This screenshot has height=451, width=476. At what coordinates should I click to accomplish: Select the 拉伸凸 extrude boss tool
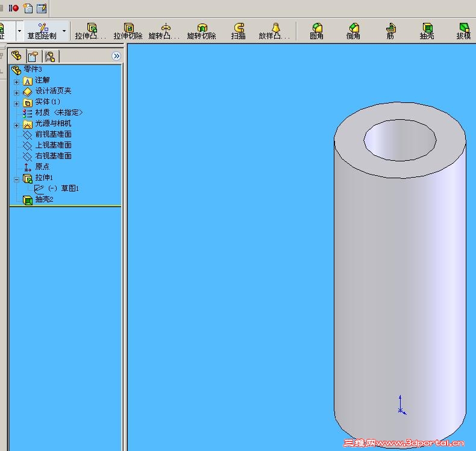(90, 31)
